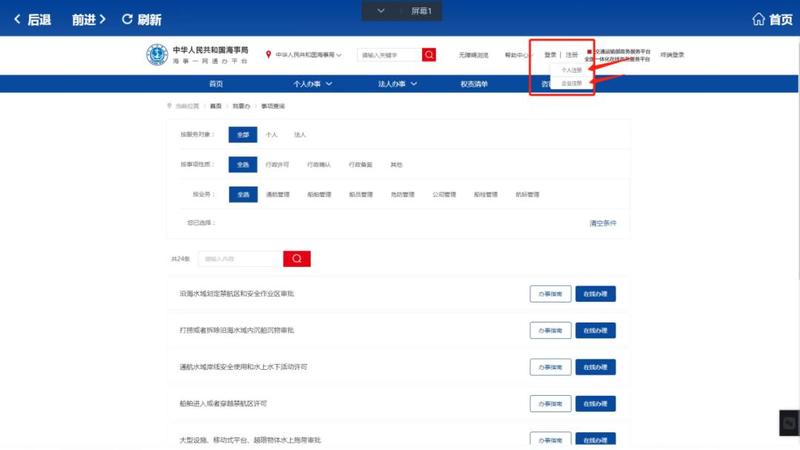Click the dark floating widget icon at bottom right
Image resolution: width=800 pixels, height=450 pixels.
pyautogui.click(x=788, y=423)
